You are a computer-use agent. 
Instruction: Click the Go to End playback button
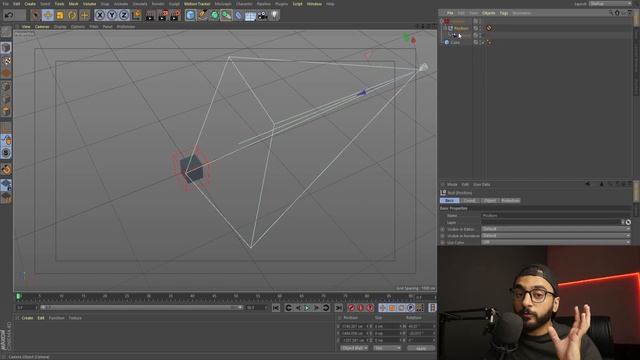(x=338, y=308)
